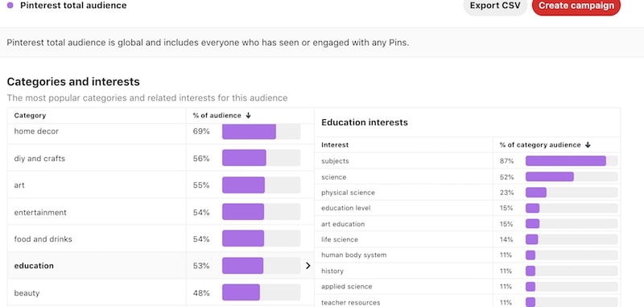The image size is (644, 307).
Task: Click the history interest row
Action: 468,271
